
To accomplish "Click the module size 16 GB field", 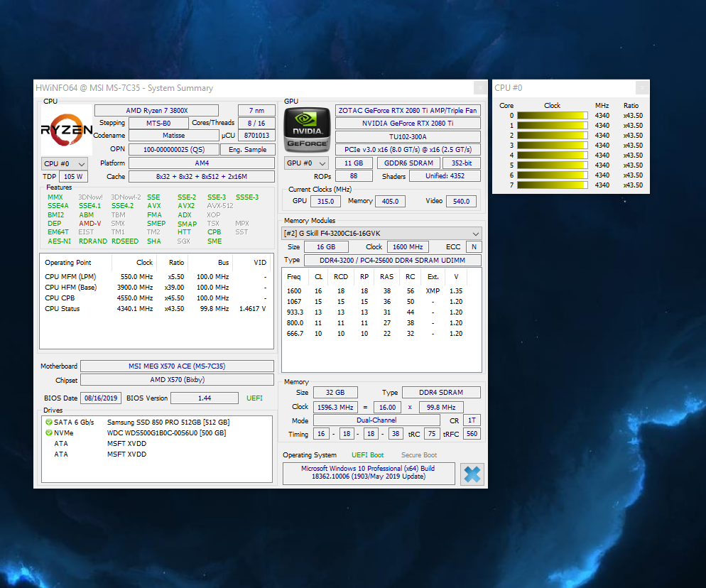I will [326, 246].
